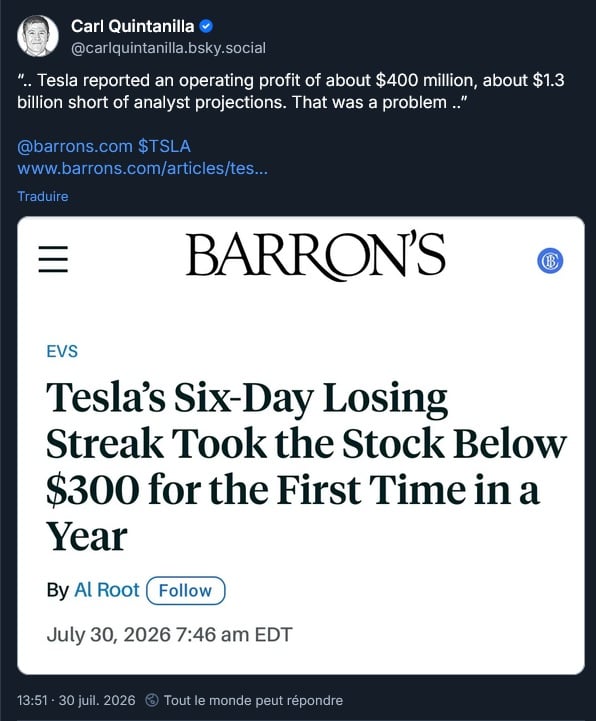Click the blue verified checkmark badge
Viewport: 596px width, 721px height.
[206, 27]
